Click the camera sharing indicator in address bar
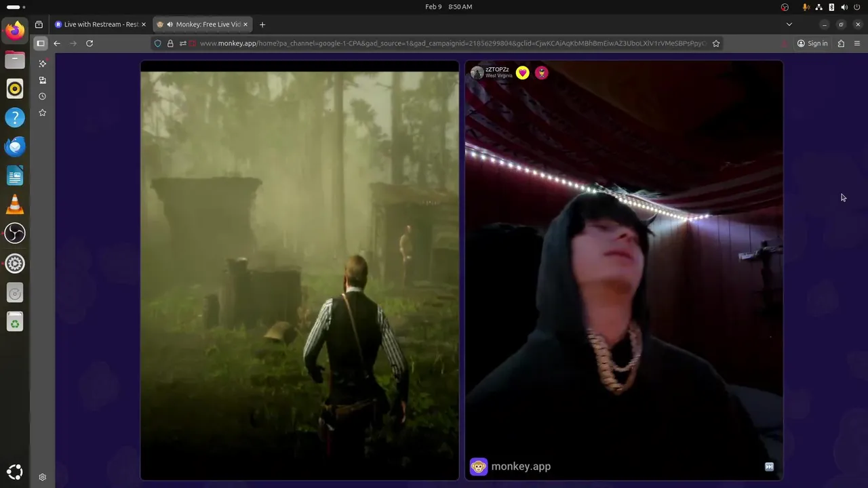 pyautogui.click(x=193, y=43)
